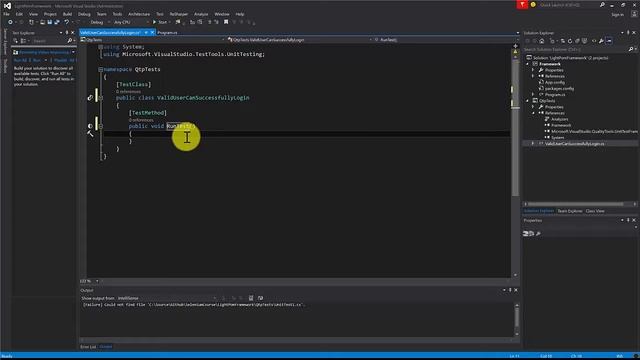Image resolution: width=640 pixels, height=360 pixels.
Task: Switch to the Error List tab
Action: [88, 347]
